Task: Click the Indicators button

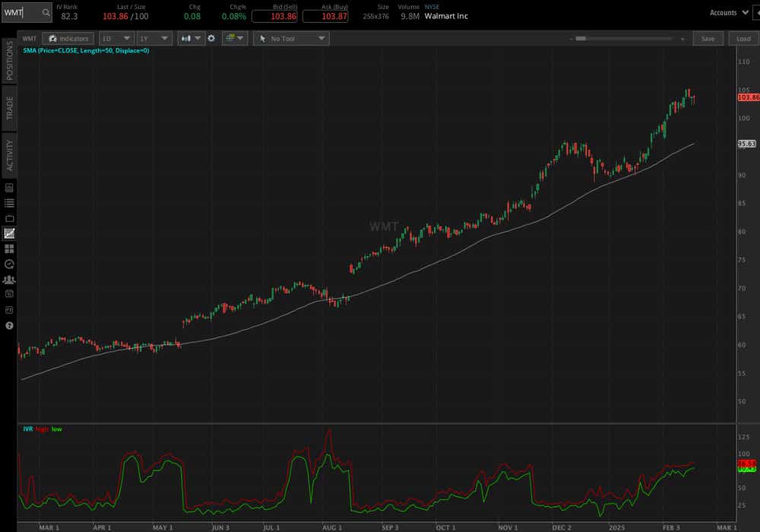Action: tap(68, 38)
